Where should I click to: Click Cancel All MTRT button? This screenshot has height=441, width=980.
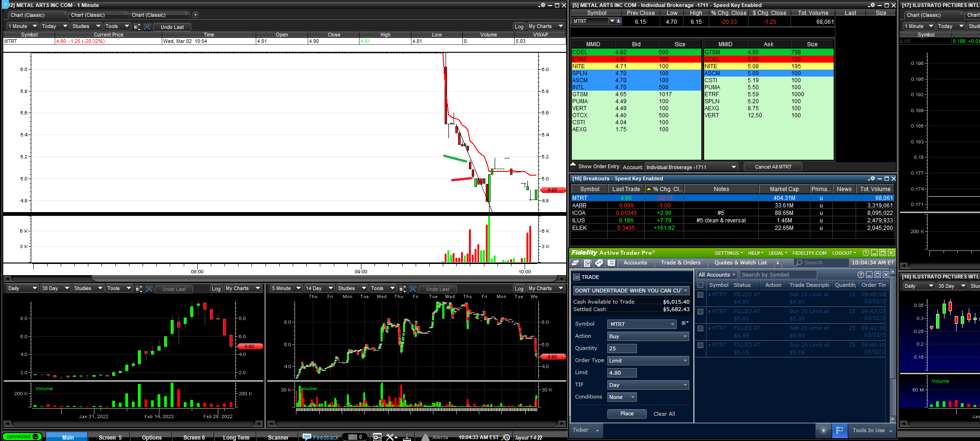point(773,167)
